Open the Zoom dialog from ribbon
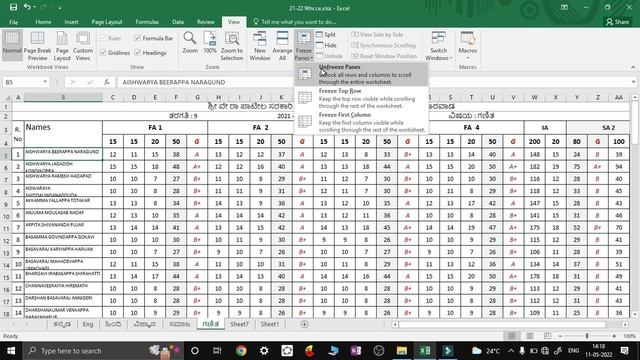 pos(190,42)
